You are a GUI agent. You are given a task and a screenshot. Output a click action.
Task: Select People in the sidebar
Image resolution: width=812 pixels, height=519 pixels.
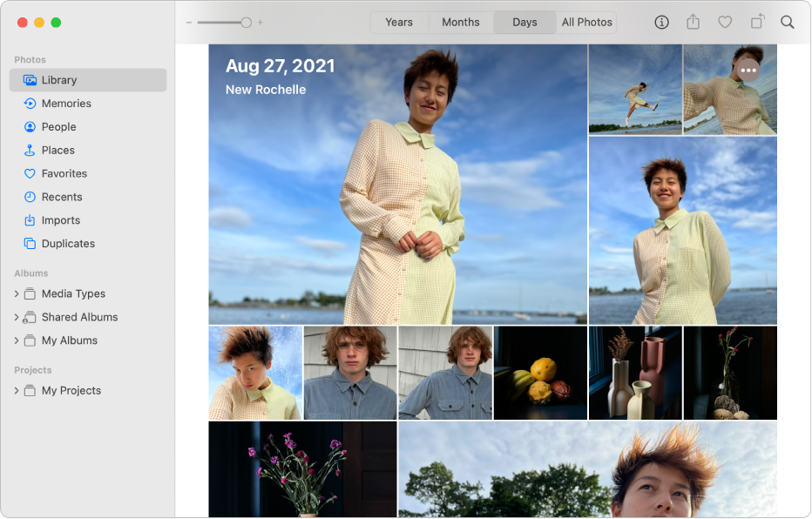(59, 126)
